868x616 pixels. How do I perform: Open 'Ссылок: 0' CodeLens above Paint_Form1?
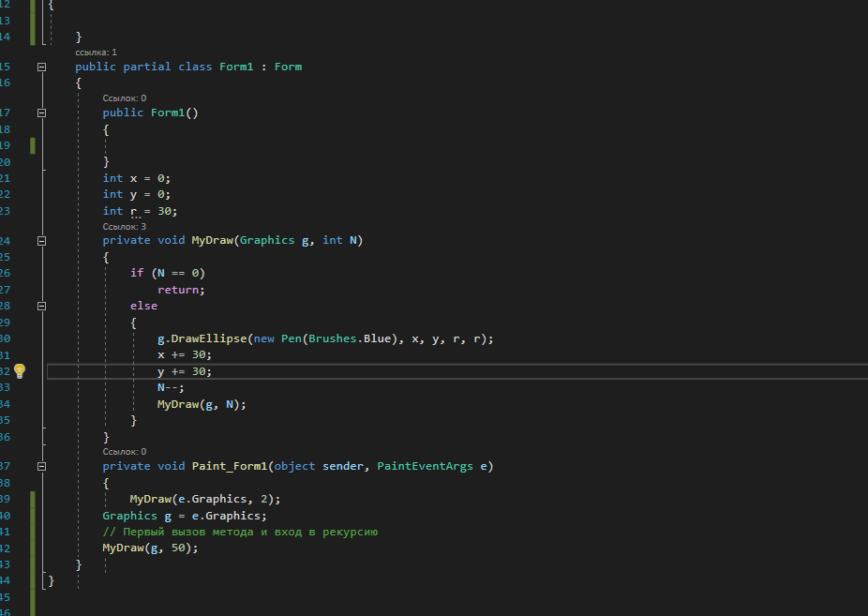(x=125, y=452)
